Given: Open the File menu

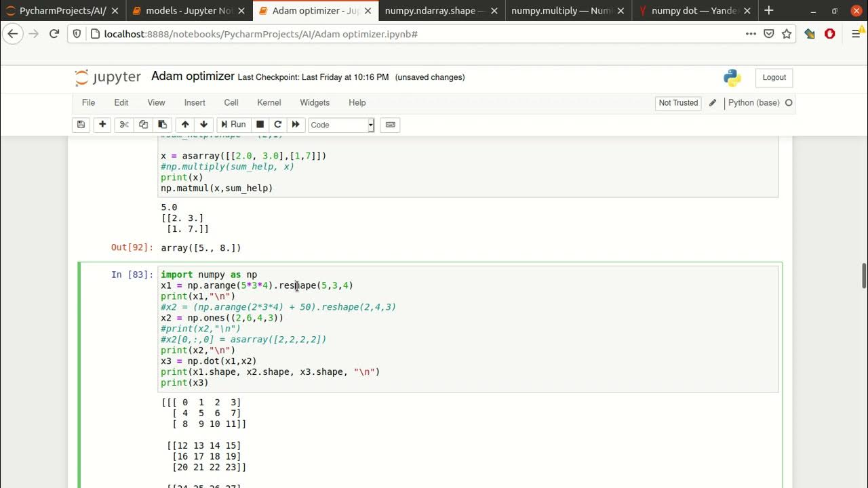Looking at the screenshot, I should pyautogui.click(x=88, y=103).
